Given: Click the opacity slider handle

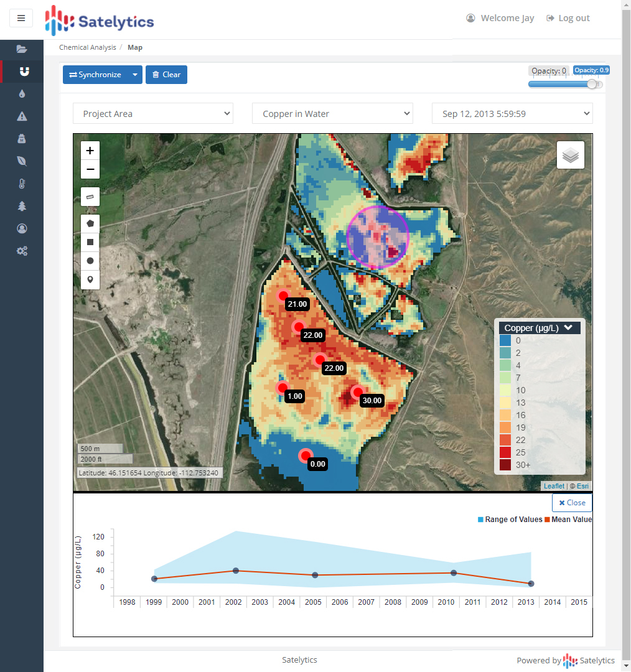Looking at the screenshot, I should click(592, 84).
